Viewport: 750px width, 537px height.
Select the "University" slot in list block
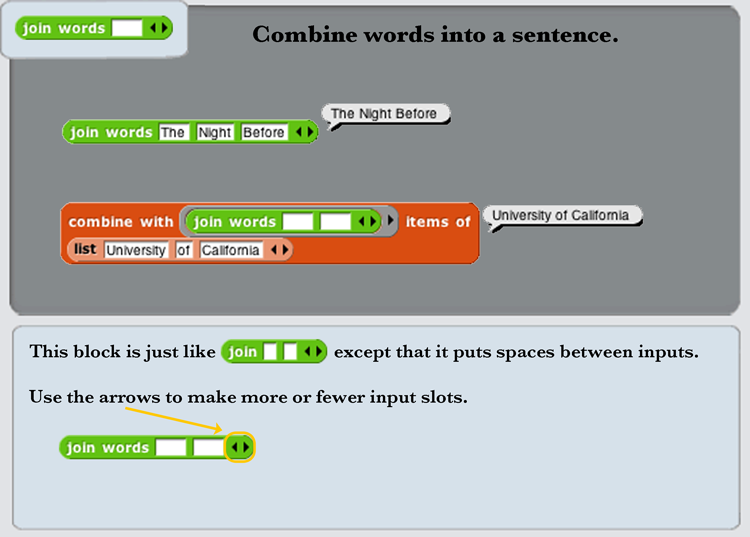click(x=136, y=250)
